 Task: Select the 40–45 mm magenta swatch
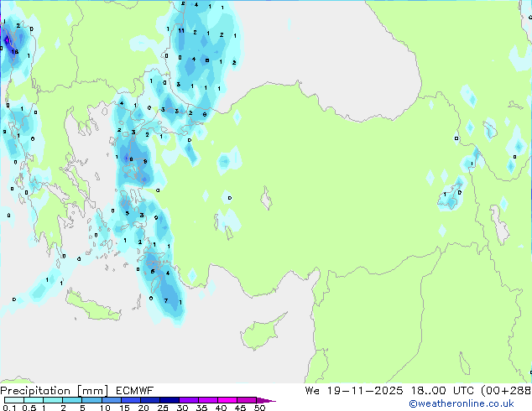coord(227,400)
